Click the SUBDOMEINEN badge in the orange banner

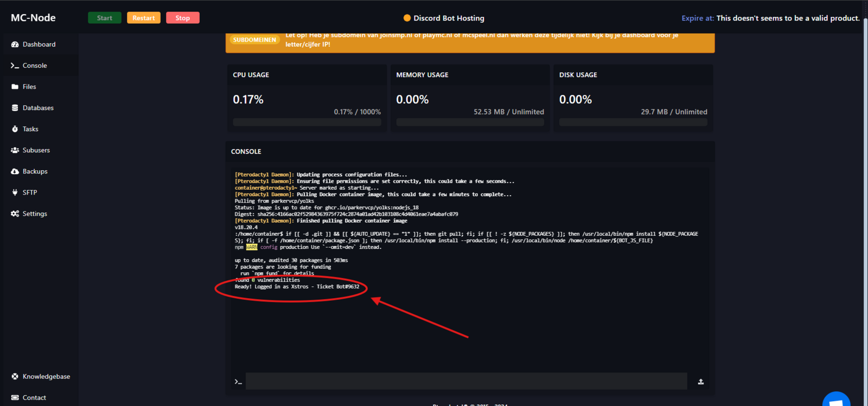(254, 40)
